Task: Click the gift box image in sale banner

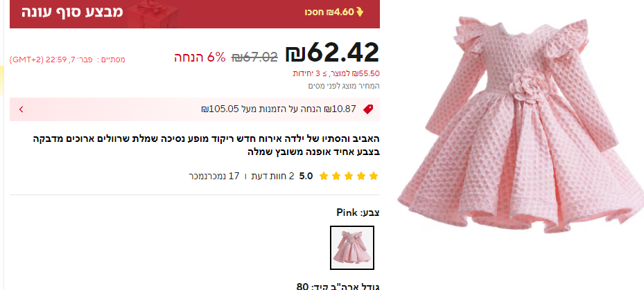Action: pyautogui.click(x=153, y=14)
